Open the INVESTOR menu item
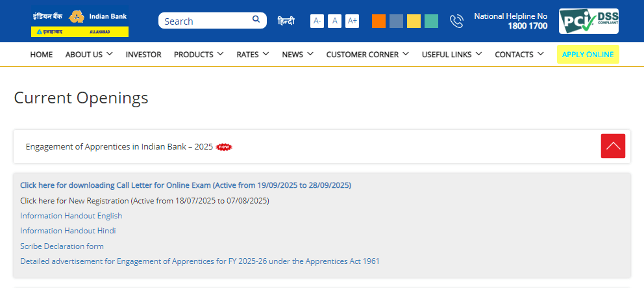644x288 pixels. pos(143,55)
